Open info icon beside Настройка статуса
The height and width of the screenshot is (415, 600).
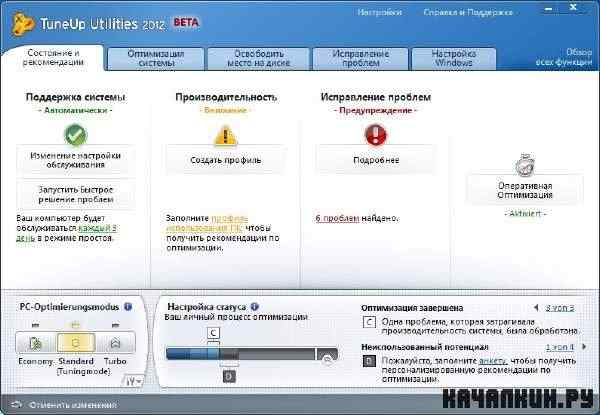tap(254, 307)
